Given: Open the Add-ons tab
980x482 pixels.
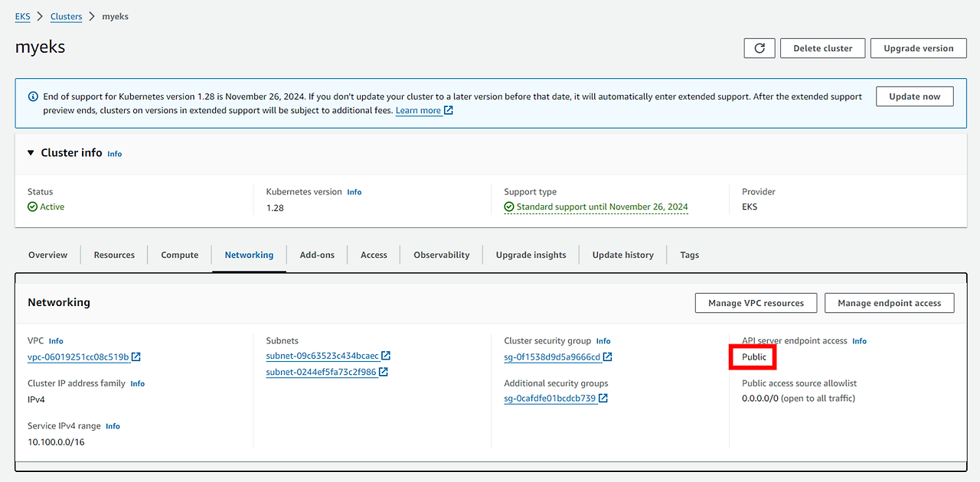Looking at the screenshot, I should (317, 255).
